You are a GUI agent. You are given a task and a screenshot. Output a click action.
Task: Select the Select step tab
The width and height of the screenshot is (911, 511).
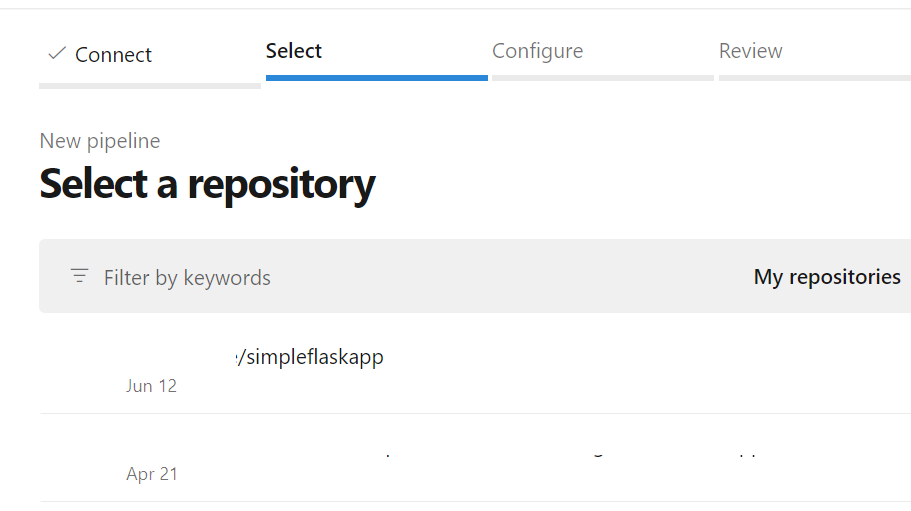pos(294,51)
